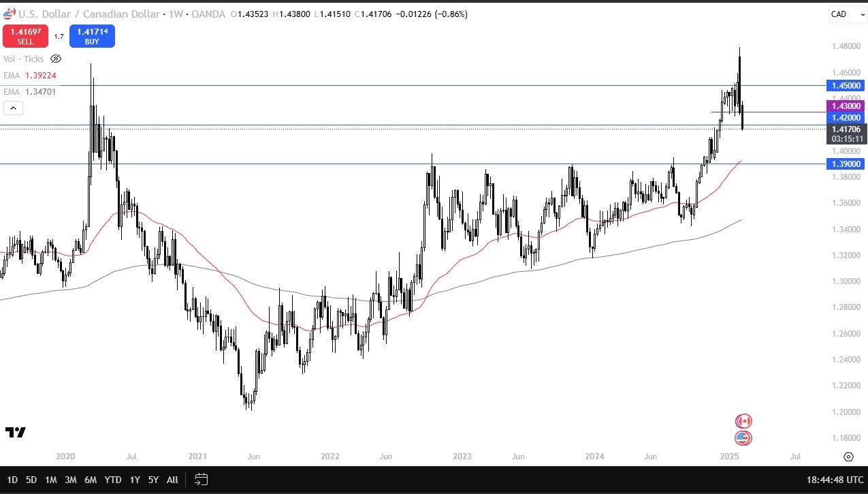
Task: Open the CAD currency dropdown
Action: click(846, 14)
